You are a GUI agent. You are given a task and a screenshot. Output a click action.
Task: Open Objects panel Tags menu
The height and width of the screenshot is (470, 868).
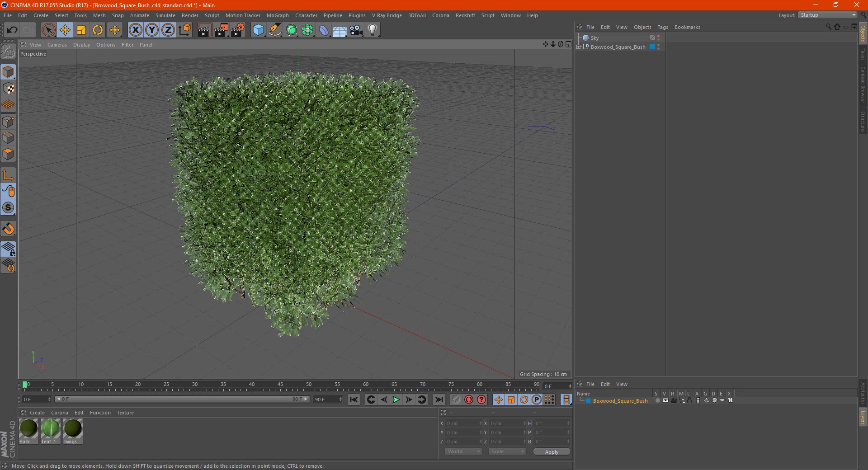coord(663,27)
